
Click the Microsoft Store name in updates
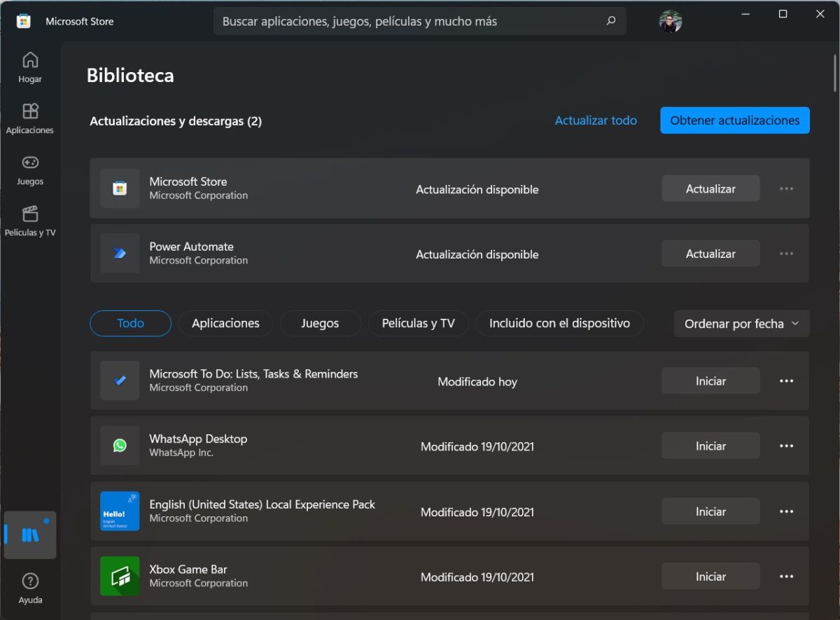(x=188, y=181)
